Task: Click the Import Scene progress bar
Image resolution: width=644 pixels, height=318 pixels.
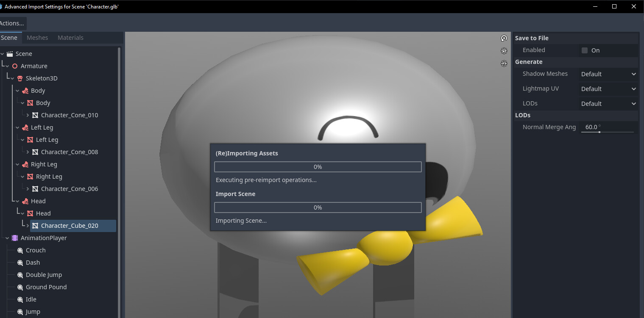Action: tap(318, 207)
